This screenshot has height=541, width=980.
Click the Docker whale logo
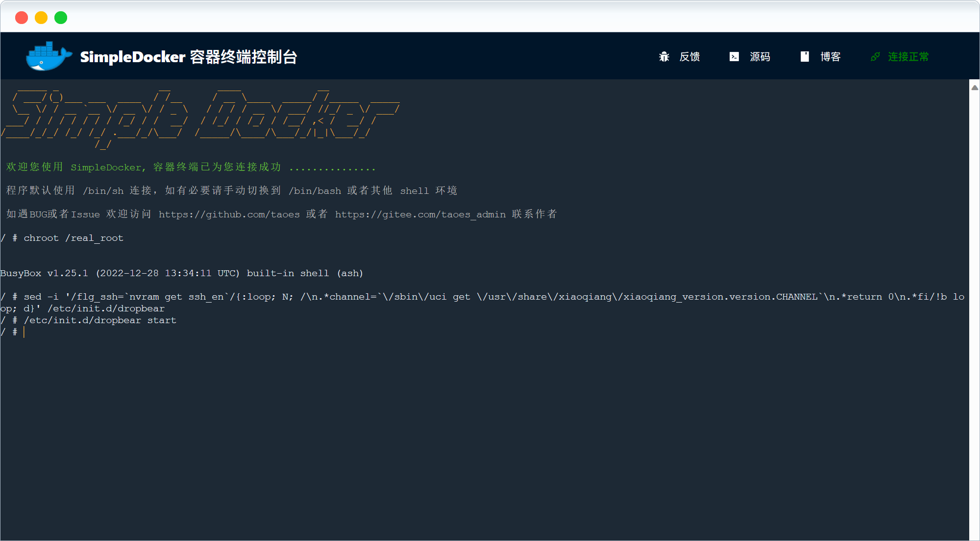pyautogui.click(x=48, y=56)
